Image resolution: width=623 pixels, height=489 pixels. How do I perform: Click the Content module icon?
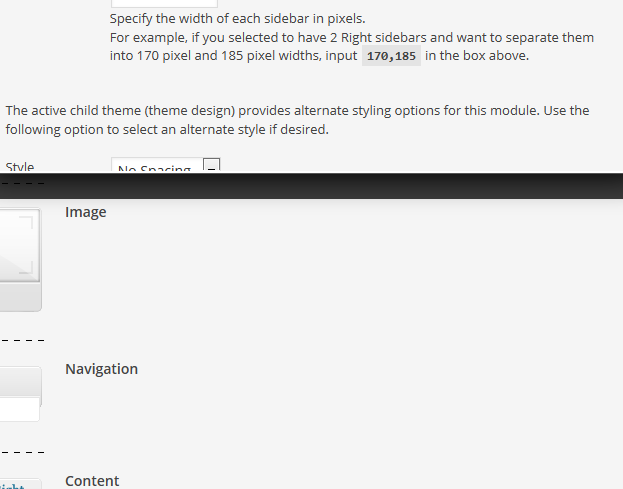coord(20,484)
